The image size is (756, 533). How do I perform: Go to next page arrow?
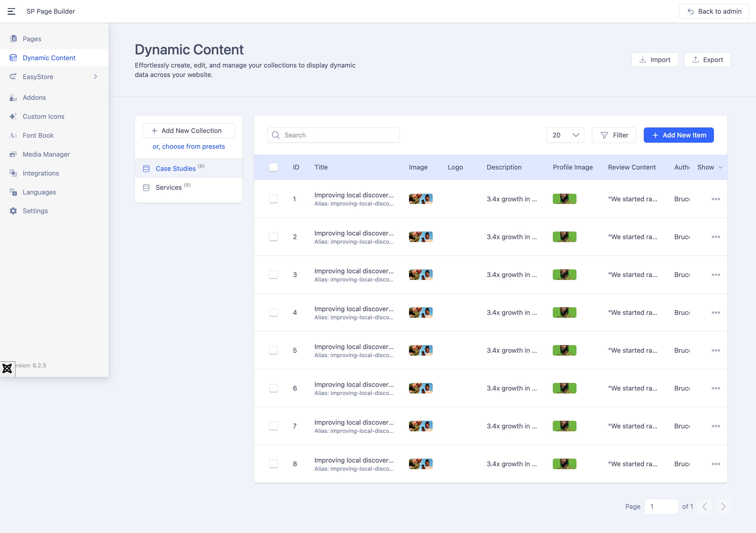tap(723, 506)
